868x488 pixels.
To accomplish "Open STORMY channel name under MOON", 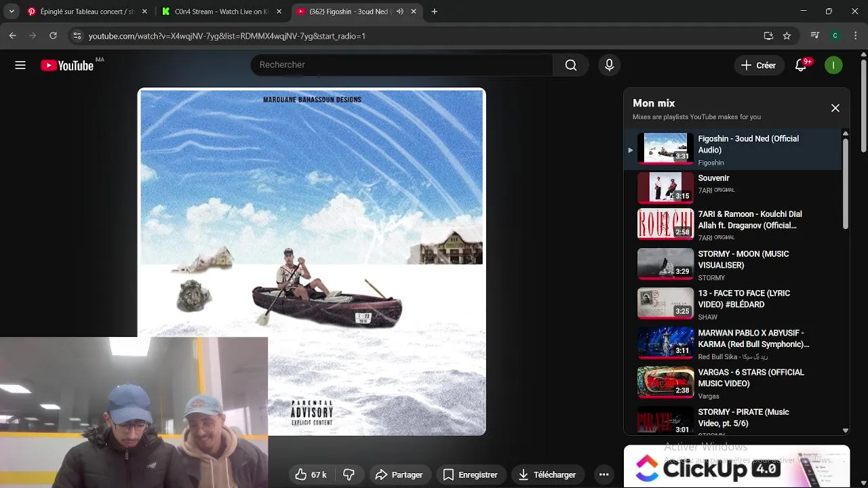I will (711, 278).
